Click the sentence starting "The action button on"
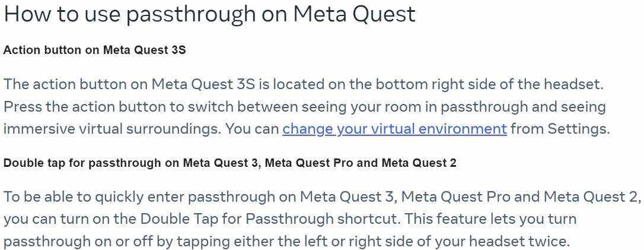Screen dimensions: 644x250 coord(303,84)
